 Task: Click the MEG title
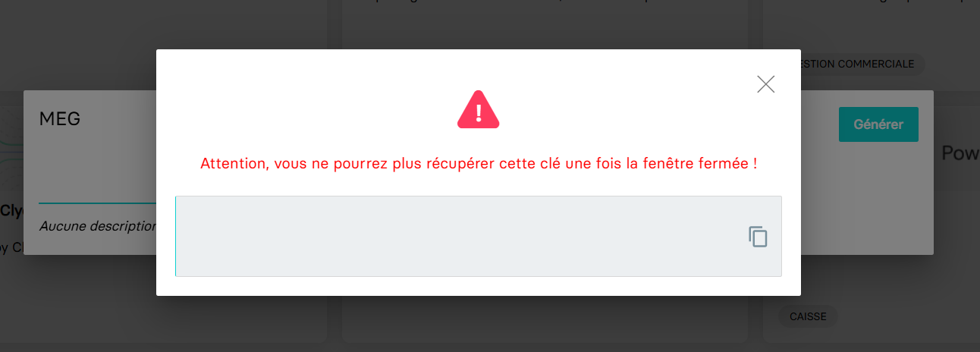pyautogui.click(x=60, y=118)
